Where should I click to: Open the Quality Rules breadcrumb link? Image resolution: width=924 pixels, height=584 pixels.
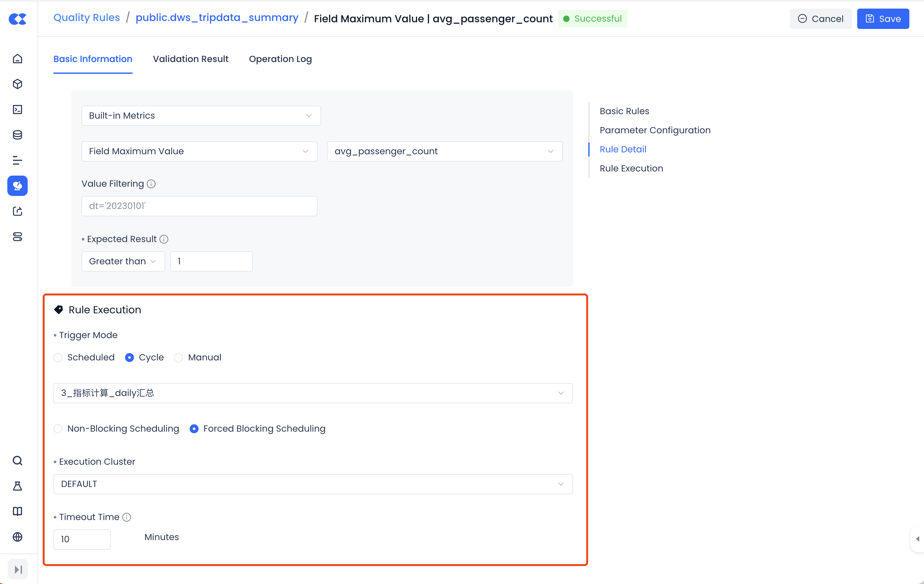pos(86,17)
